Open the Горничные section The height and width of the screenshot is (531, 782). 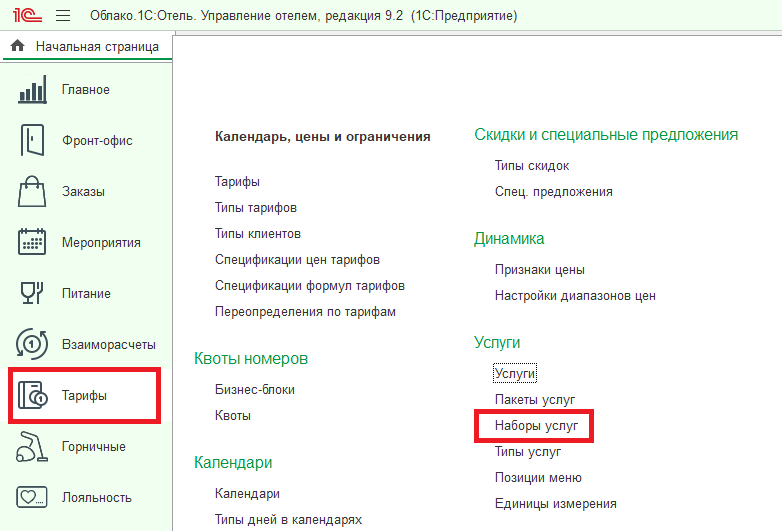tap(94, 446)
